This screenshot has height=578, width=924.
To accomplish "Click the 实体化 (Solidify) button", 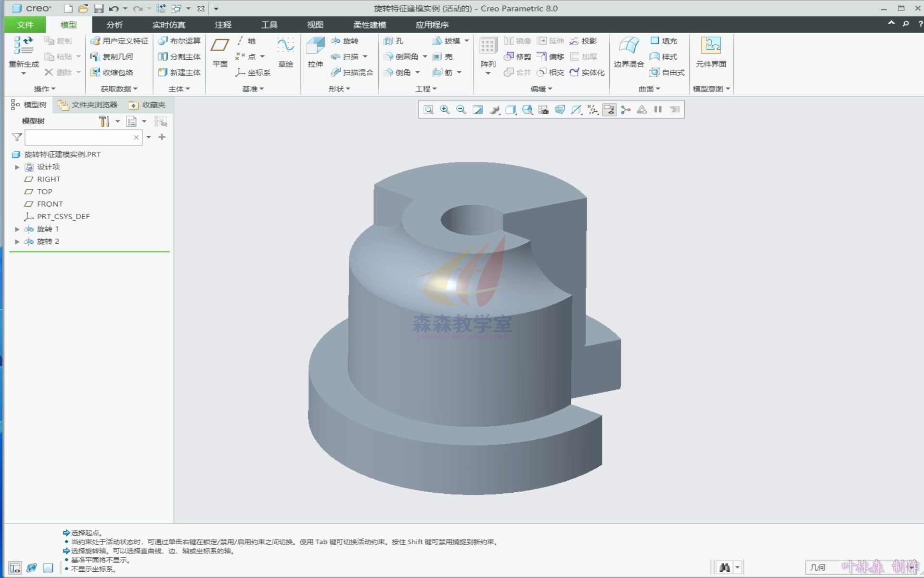I will [587, 72].
